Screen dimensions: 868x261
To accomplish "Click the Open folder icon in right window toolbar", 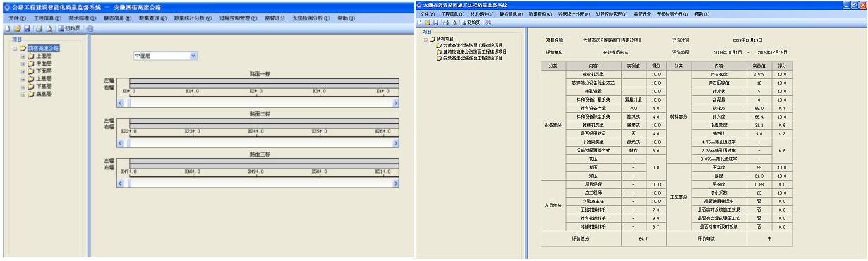I will (428, 23).
